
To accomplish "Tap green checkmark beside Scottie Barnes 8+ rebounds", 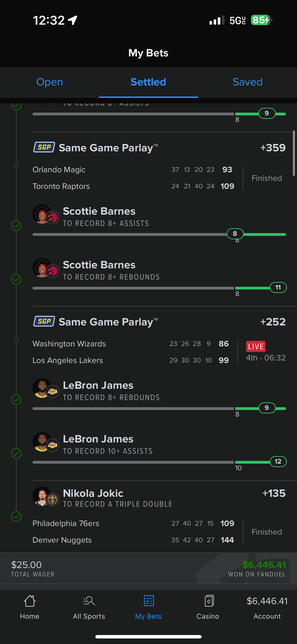I will (16, 279).
